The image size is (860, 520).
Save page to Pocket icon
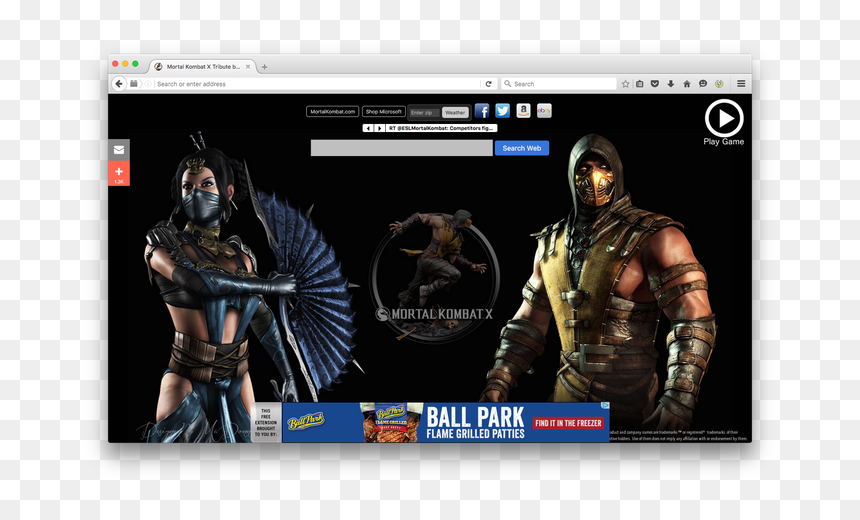click(x=655, y=84)
